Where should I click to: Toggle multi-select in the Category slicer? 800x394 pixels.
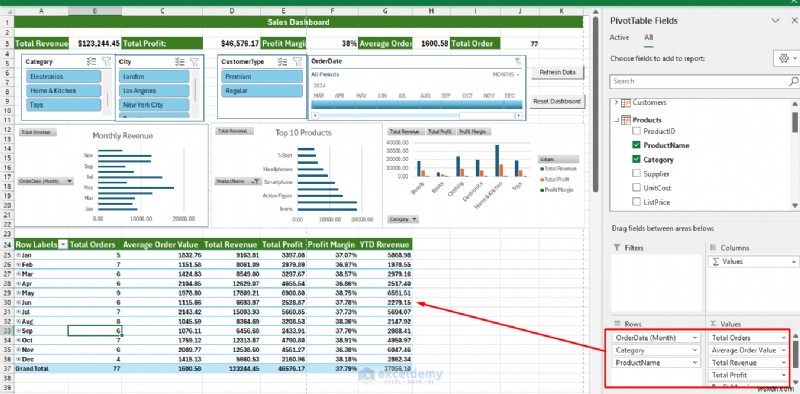pyautogui.click(x=92, y=61)
